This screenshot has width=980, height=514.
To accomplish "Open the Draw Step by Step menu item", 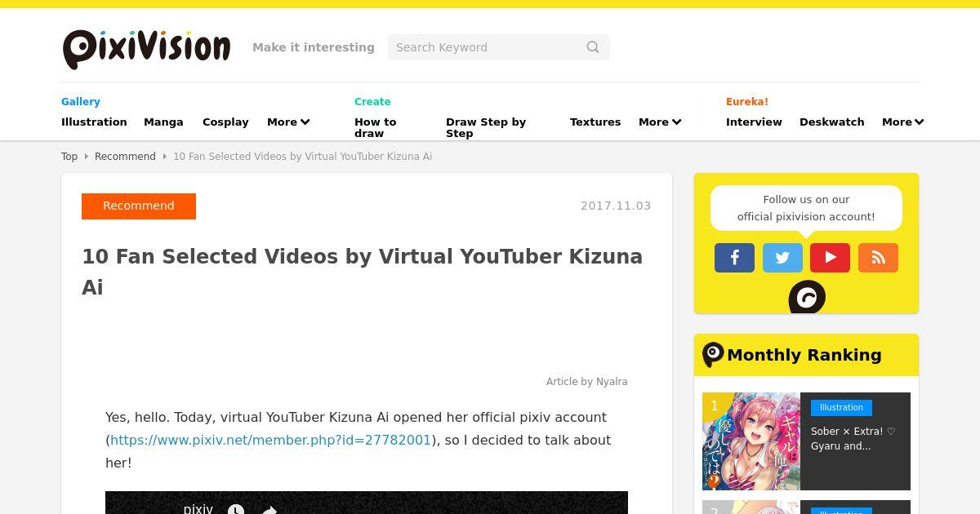I will [x=486, y=127].
